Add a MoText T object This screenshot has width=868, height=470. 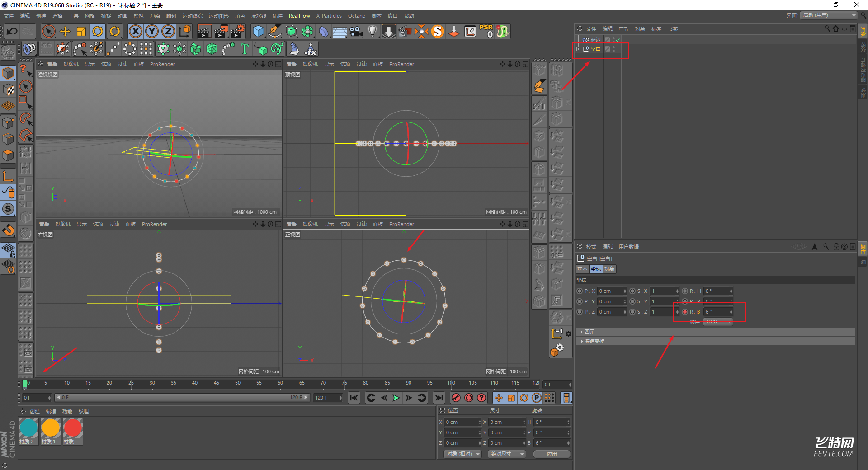245,49
